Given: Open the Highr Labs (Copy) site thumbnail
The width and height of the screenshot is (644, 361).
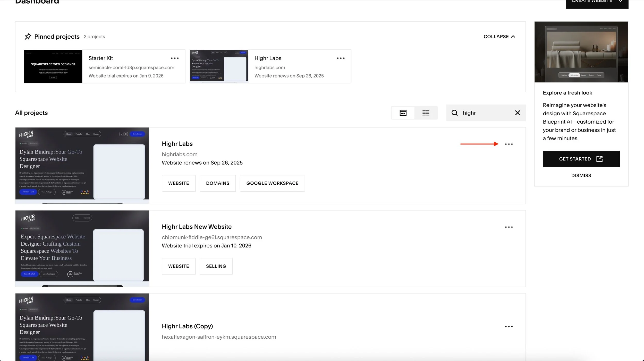Looking at the screenshot, I should click(82, 327).
